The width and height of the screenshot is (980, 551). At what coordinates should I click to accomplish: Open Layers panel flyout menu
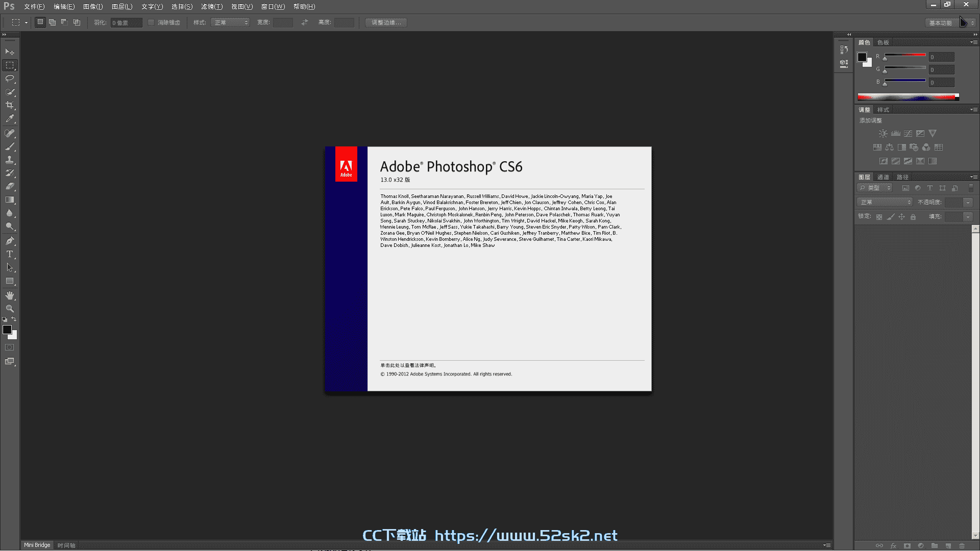[x=974, y=177]
